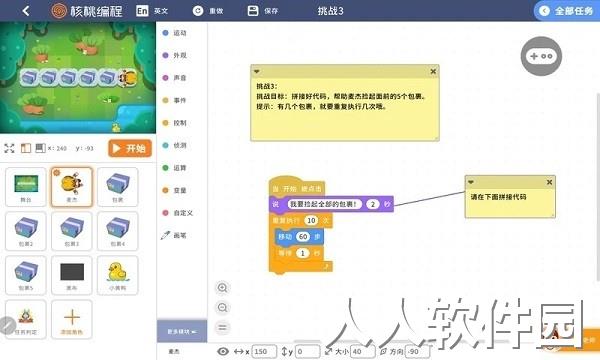Click the 核桃编程 logo
Screen dimensions: 600x360
pos(87,11)
